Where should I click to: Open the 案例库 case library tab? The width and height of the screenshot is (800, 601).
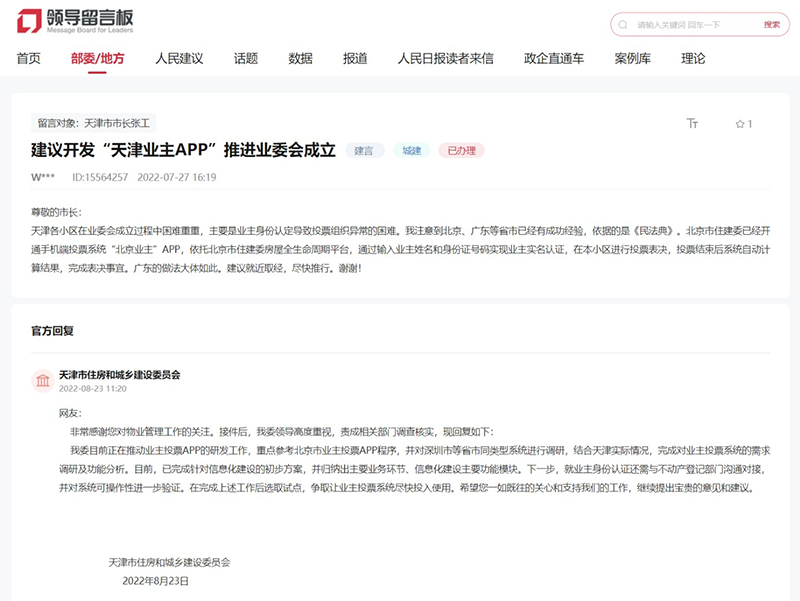(633, 58)
